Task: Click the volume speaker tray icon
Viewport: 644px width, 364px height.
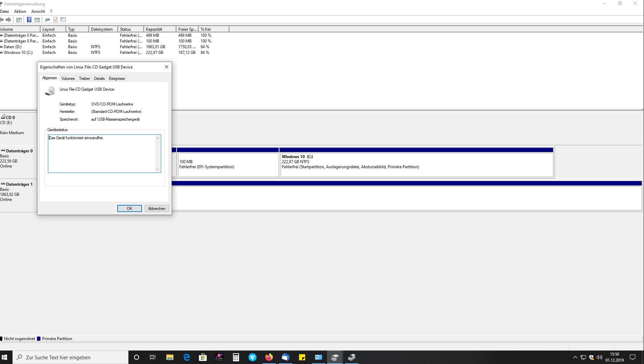Action: tap(599, 357)
